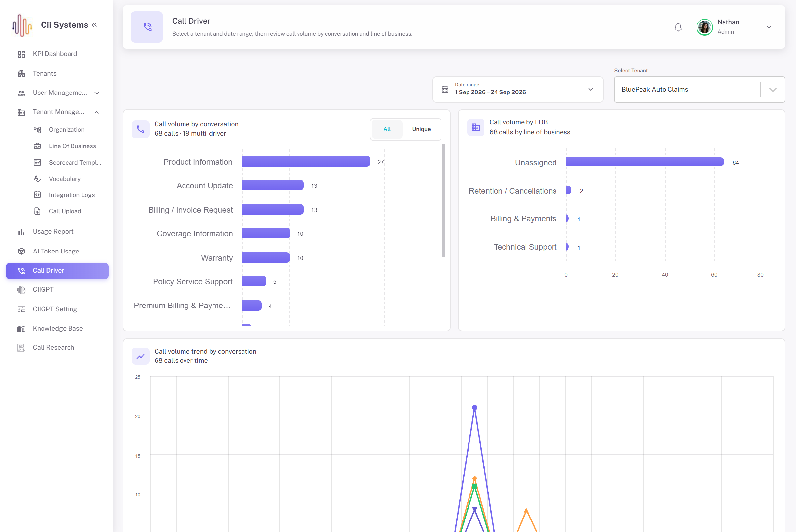
Task: Click the green square point on trend chart
Action: [475, 486]
